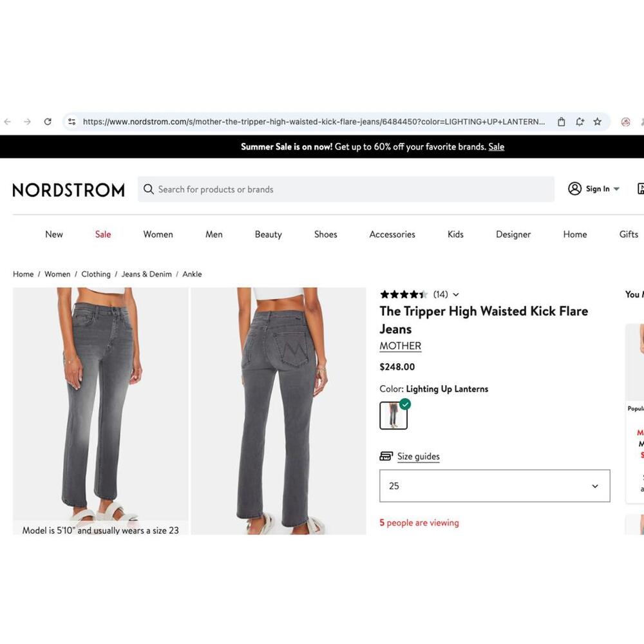
Task: Open the Designer menu
Action: coord(513,234)
